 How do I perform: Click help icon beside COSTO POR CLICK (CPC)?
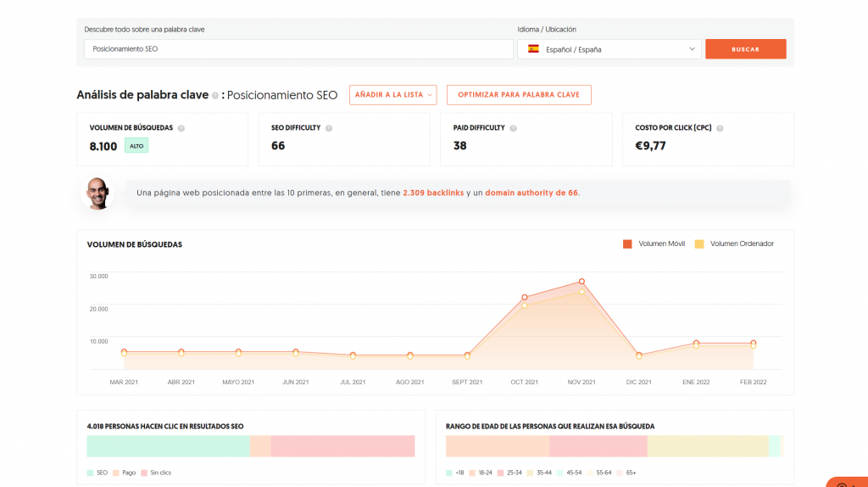pos(720,128)
